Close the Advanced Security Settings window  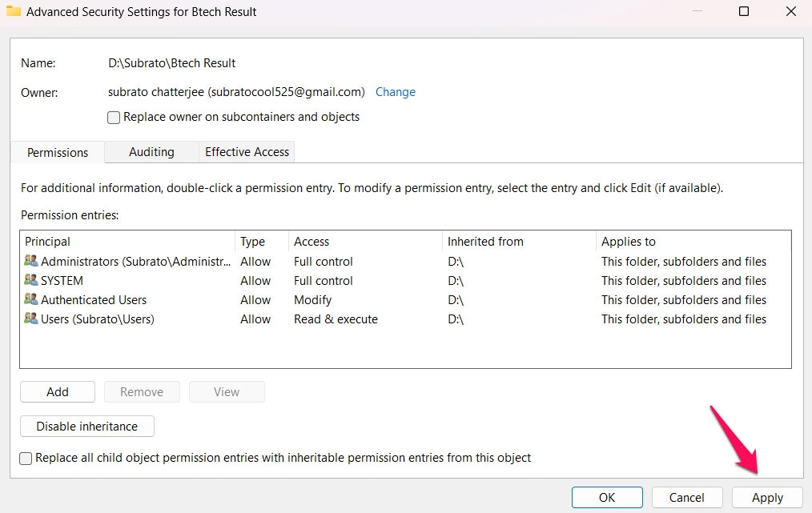[x=790, y=11]
